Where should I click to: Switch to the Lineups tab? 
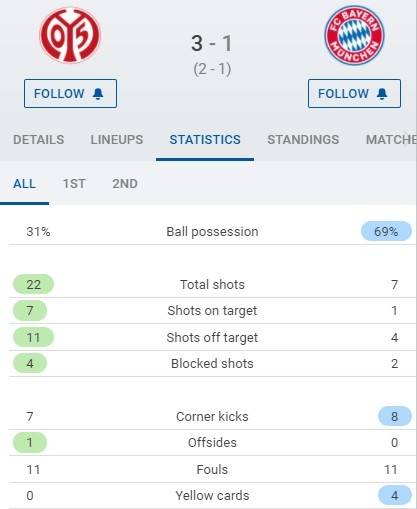tap(117, 140)
